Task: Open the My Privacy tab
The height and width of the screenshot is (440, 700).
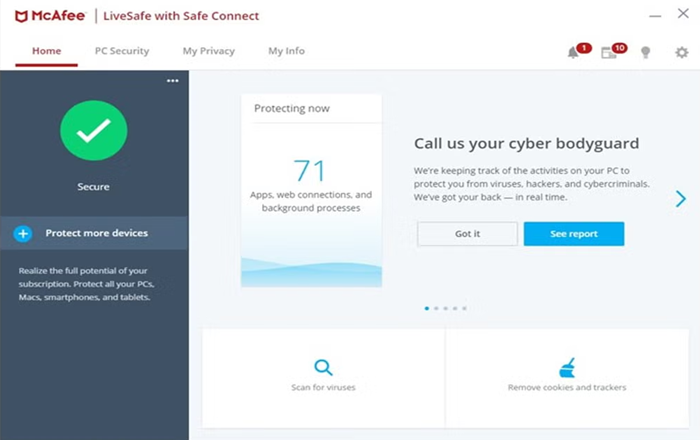Action: point(208,51)
